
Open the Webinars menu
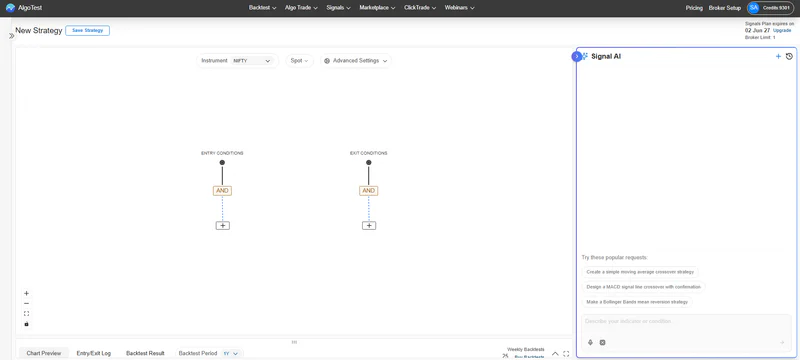pos(460,8)
